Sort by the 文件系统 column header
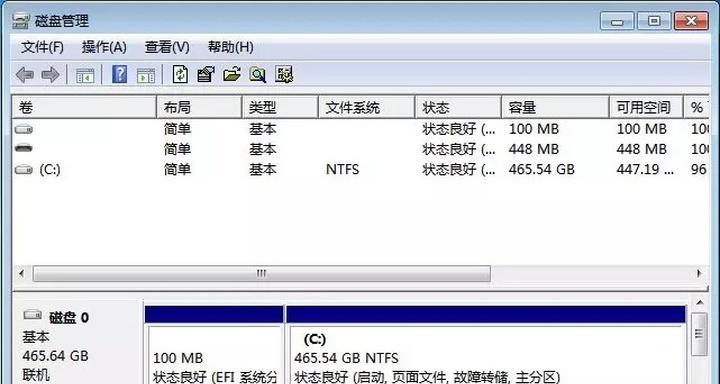The width and height of the screenshot is (720, 384). point(366,107)
